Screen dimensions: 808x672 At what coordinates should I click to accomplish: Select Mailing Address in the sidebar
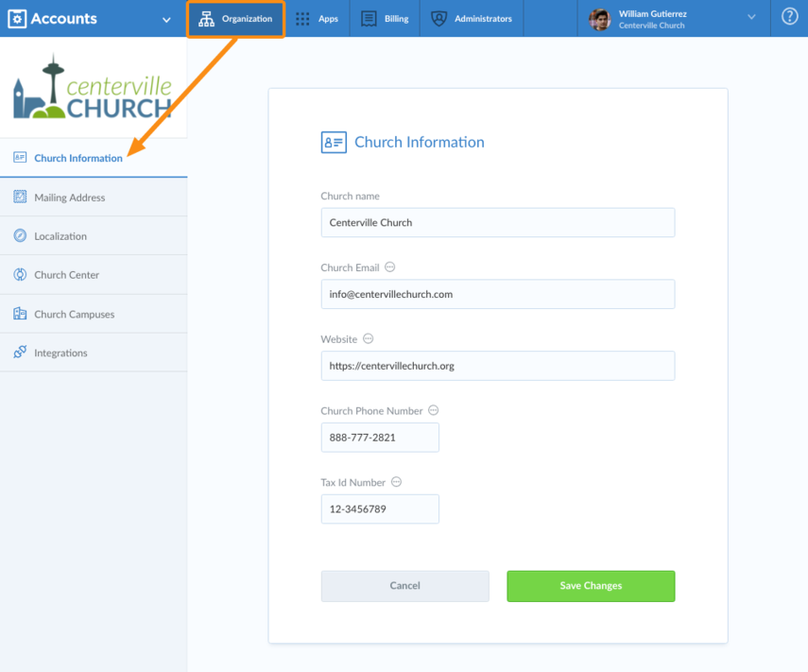pos(71,197)
